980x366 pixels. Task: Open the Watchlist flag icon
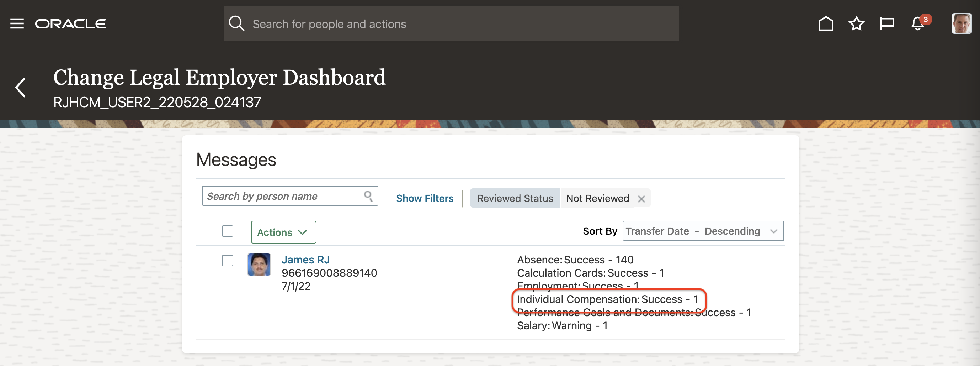[x=886, y=23]
